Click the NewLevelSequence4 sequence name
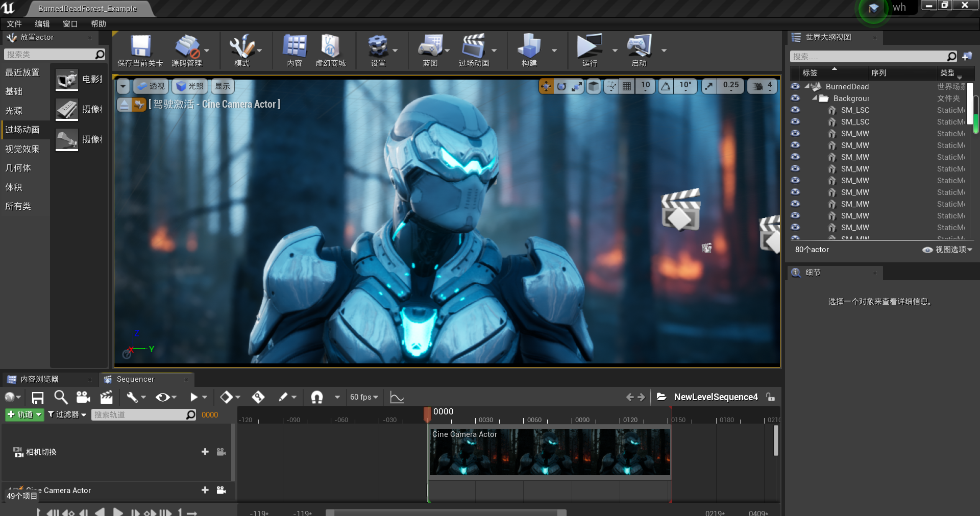 (716, 397)
